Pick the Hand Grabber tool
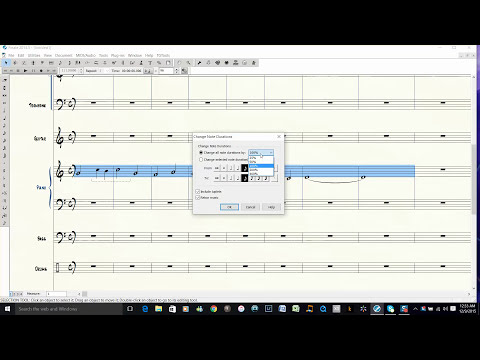480x360 pixels. 179,63
